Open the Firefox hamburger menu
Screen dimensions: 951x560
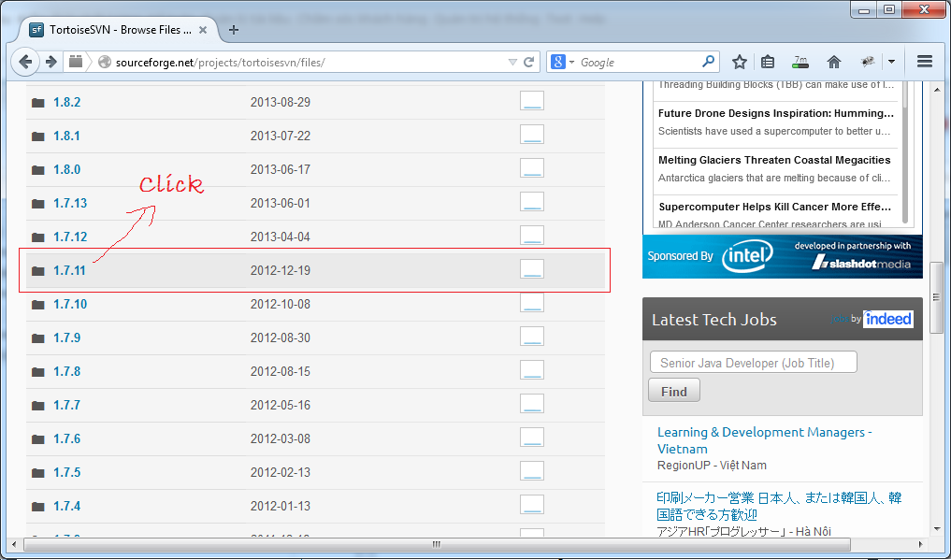[924, 62]
